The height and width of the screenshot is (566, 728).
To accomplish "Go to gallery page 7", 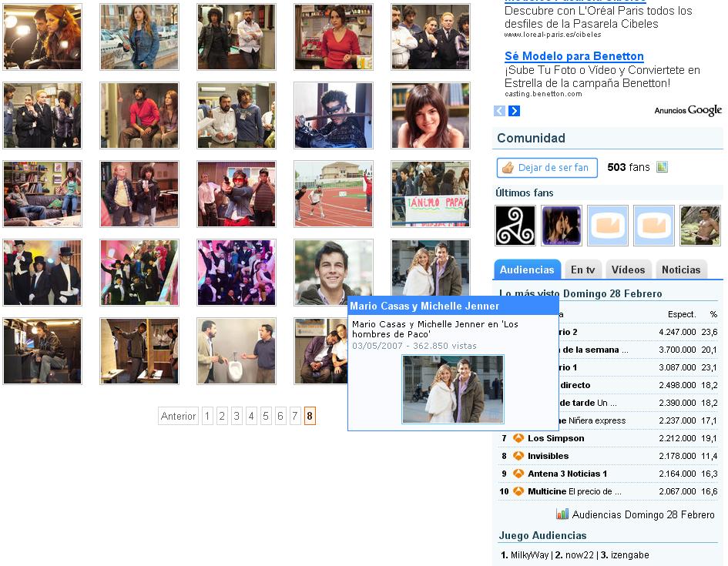I will coord(295,416).
